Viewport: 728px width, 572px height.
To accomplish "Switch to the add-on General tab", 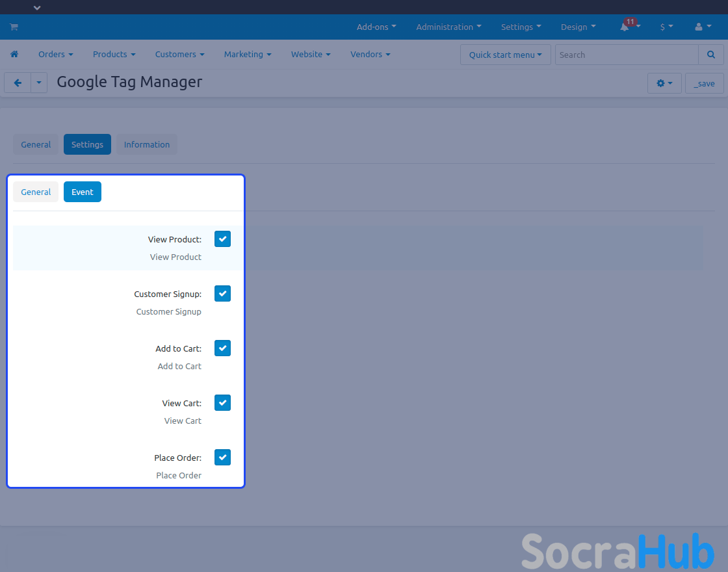I will point(36,144).
